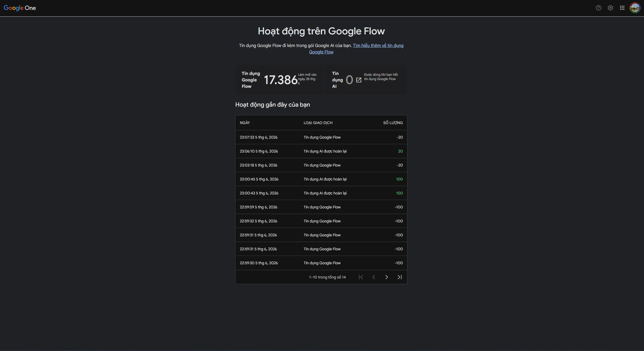
Task: Open the AI credits external link icon
Action: tap(359, 80)
